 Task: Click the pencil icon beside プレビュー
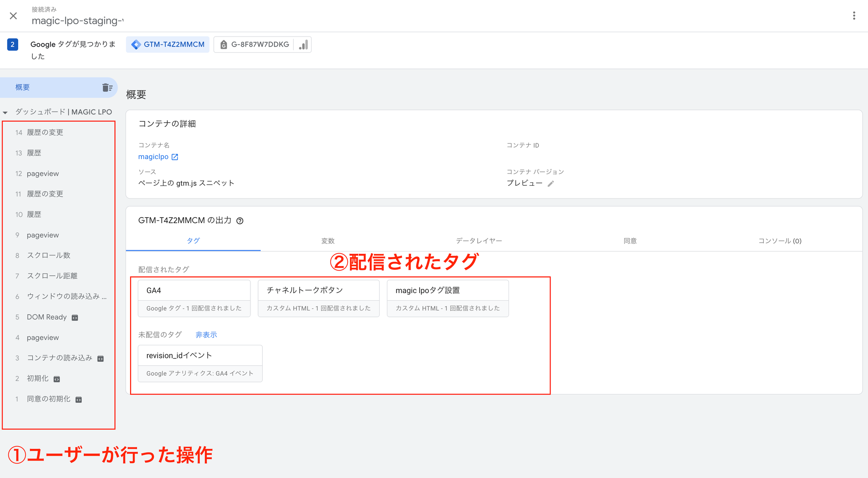(551, 184)
